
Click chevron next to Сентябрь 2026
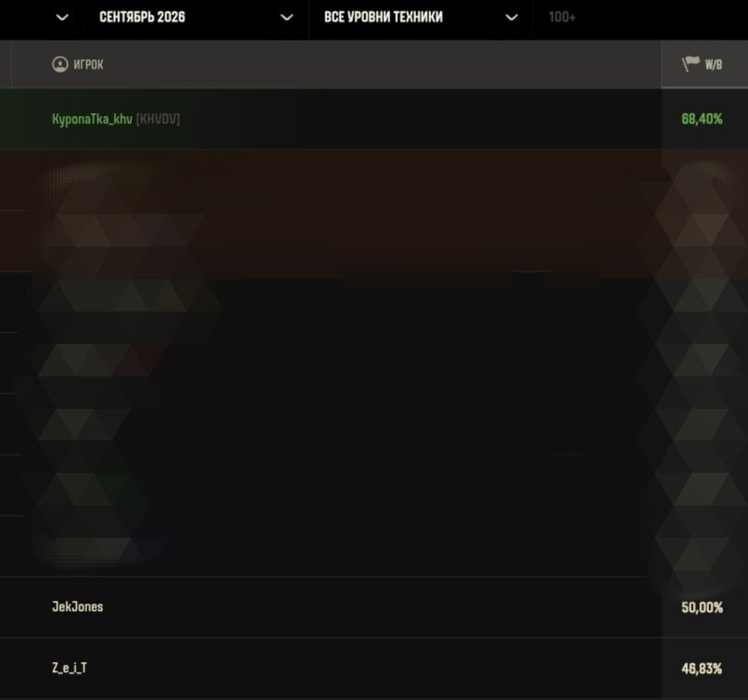click(286, 18)
